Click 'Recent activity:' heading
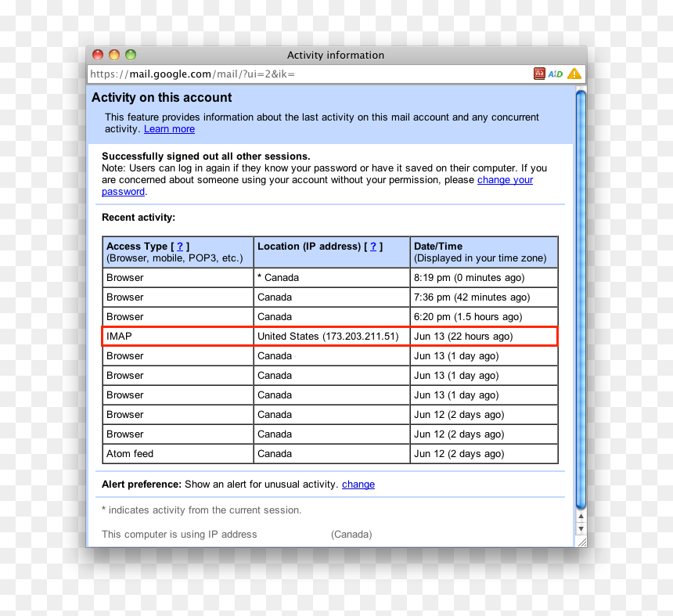The width and height of the screenshot is (673, 616). tap(139, 218)
